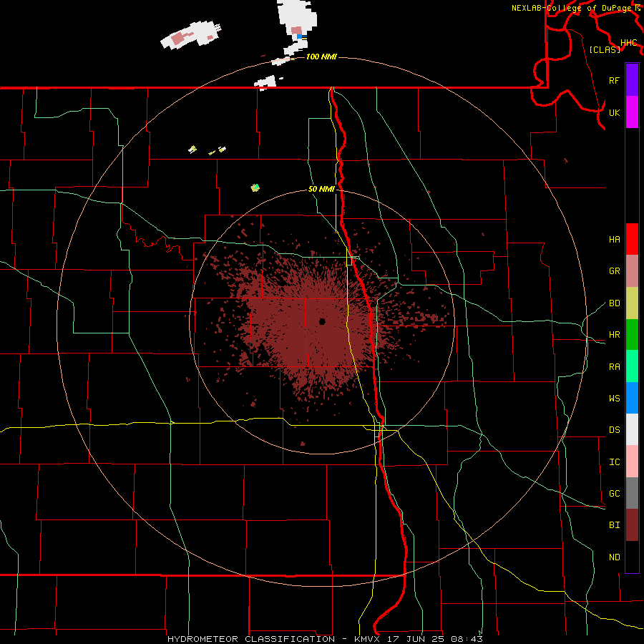Select the light pink IC ice crystals swatch
The image size is (644, 644).
[632, 462]
